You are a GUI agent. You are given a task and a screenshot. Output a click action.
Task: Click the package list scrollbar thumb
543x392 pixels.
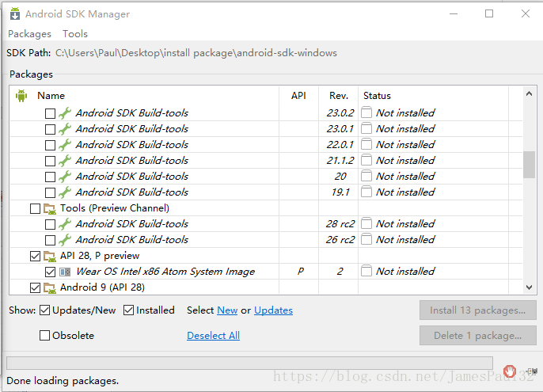[x=529, y=165]
